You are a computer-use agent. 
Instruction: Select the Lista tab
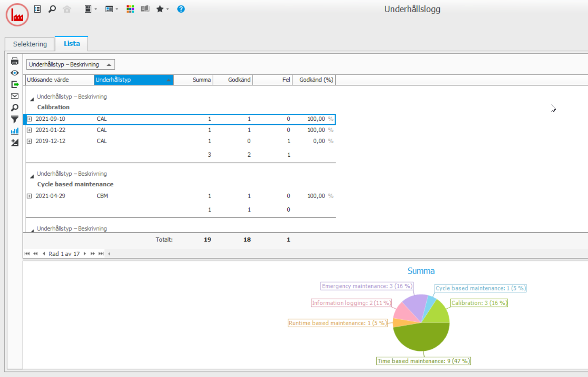point(72,43)
